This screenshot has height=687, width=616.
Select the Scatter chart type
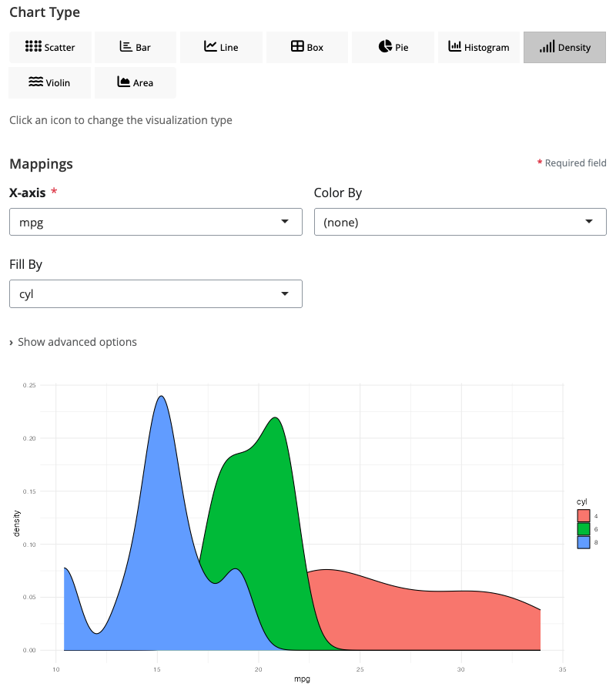(50, 47)
